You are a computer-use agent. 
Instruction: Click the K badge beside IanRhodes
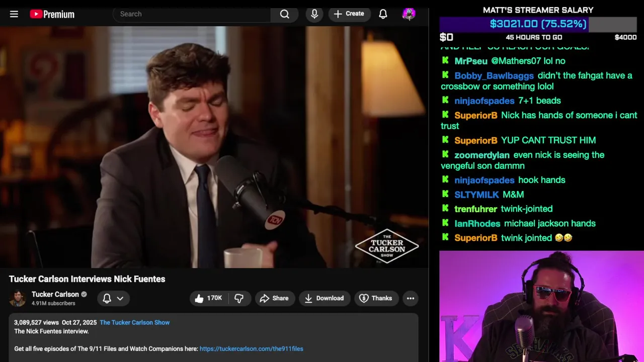coord(445,223)
